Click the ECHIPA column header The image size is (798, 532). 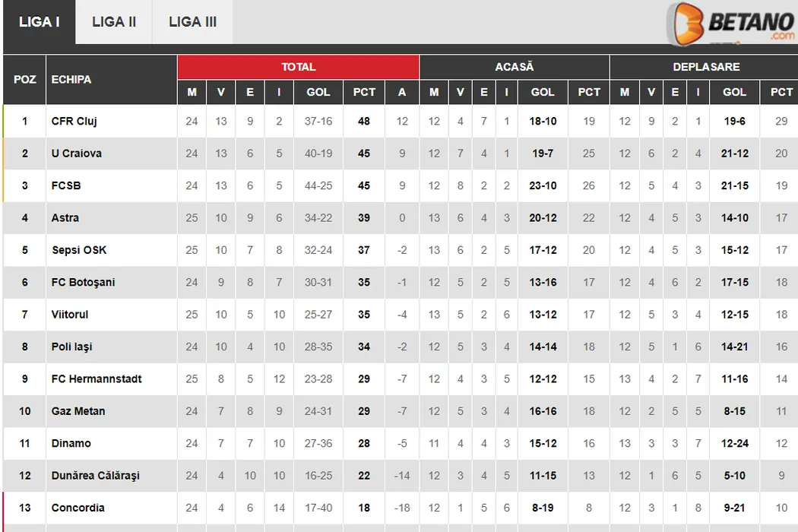coord(71,79)
